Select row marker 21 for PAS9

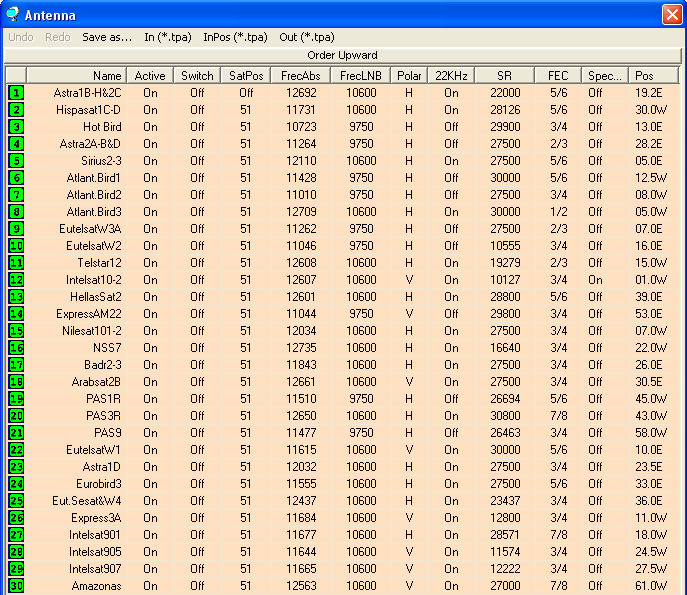pos(16,433)
